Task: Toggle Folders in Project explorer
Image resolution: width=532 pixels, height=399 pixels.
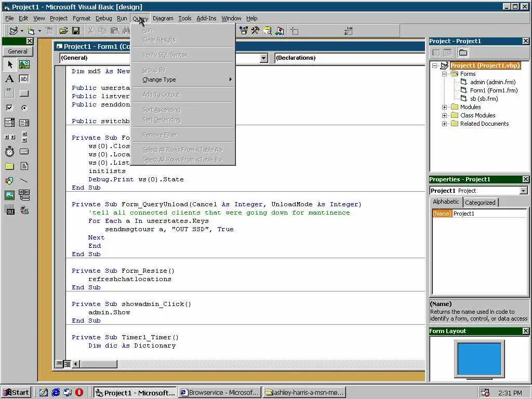Action: click(x=463, y=52)
